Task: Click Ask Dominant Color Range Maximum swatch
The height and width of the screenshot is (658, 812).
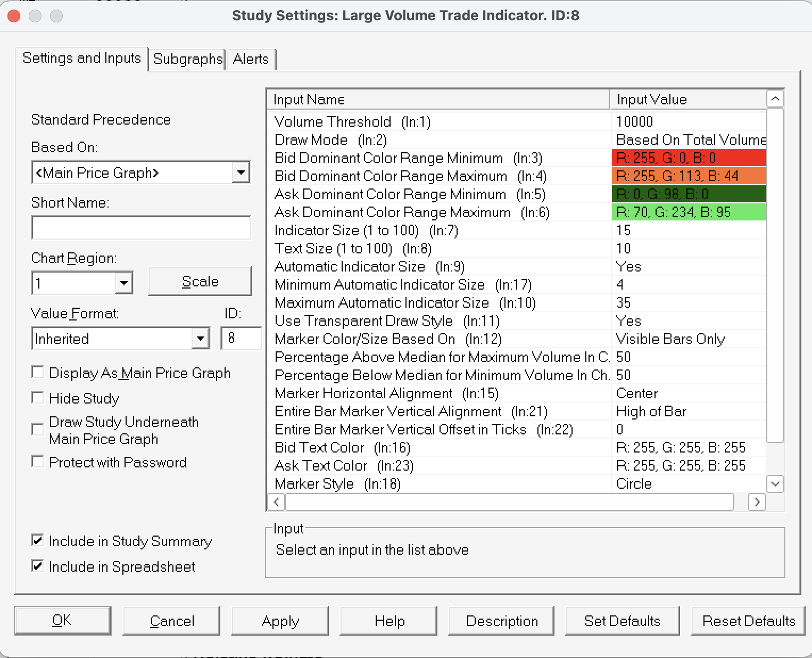Action: [x=689, y=212]
